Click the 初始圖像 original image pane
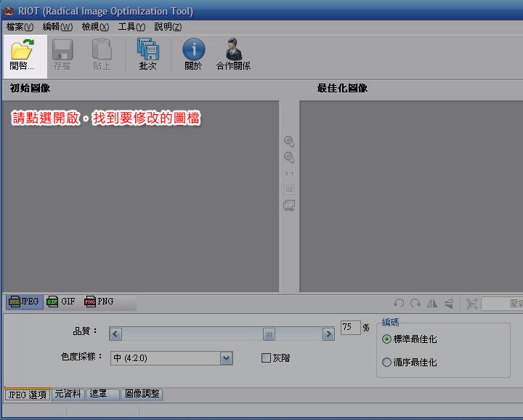The width and height of the screenshot is (523, 420). pos(141,197)
